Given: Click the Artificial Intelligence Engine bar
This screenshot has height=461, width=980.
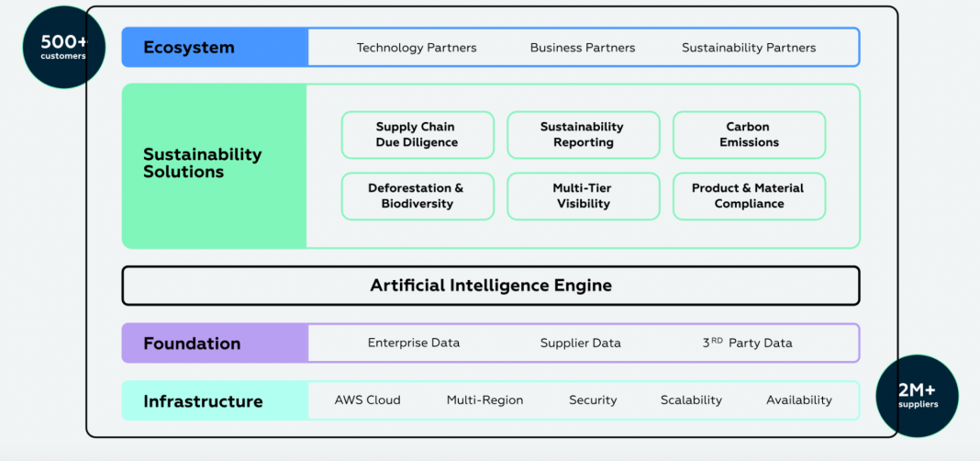Looking at the screenshot, I should point(491,286).
